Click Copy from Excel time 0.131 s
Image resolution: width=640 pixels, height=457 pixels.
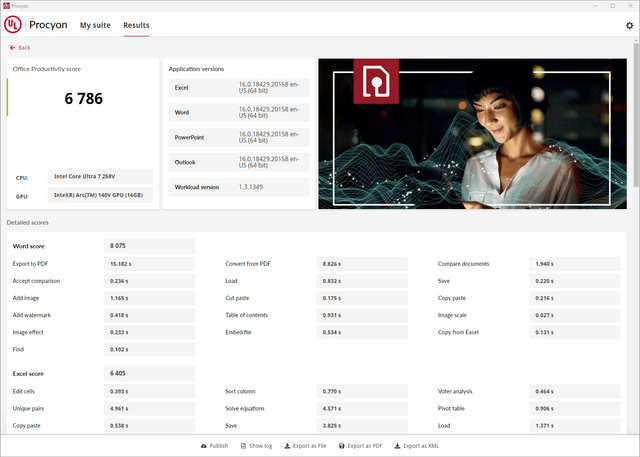(575, 333)
